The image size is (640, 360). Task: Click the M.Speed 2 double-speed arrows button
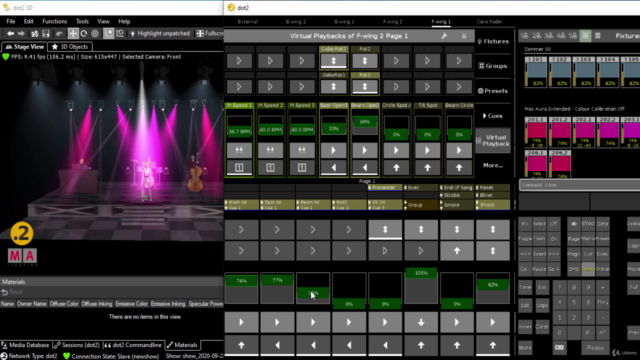270,150
